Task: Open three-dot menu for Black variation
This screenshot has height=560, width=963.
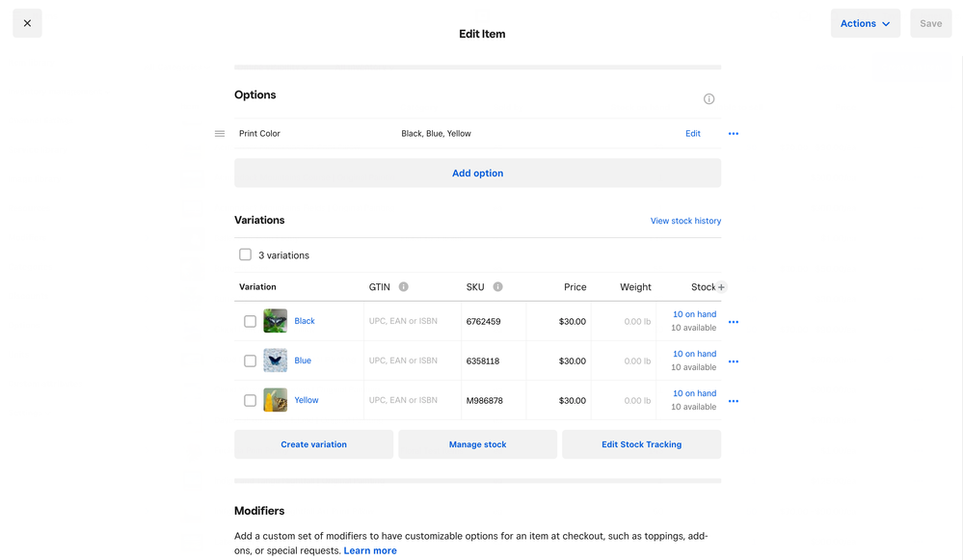Action: (x=733, y=322)
